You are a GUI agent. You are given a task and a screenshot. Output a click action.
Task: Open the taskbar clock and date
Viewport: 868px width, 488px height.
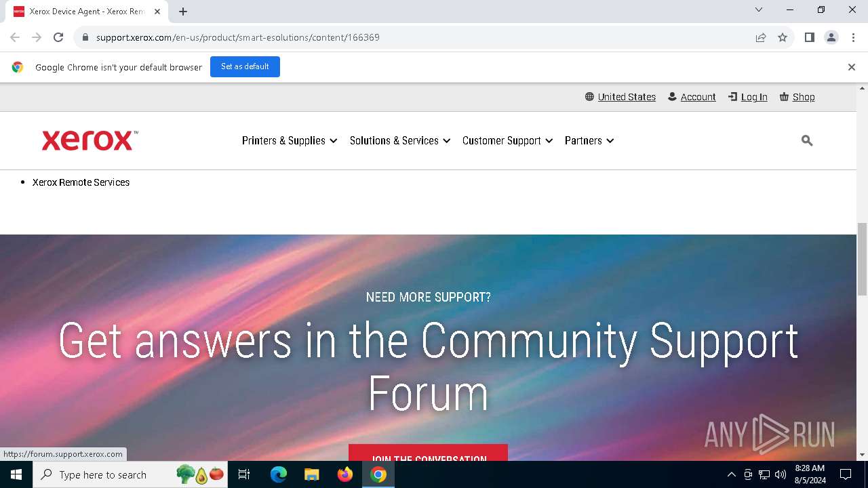pos(810,474)
